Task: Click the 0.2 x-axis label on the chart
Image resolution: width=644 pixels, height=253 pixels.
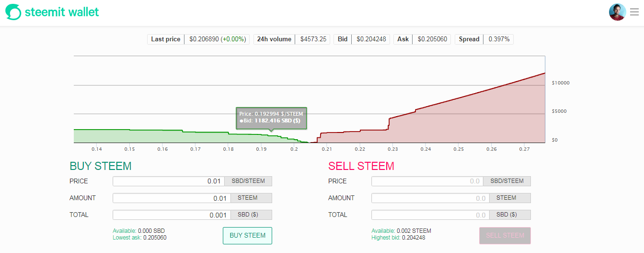Action: click(x=294, y=149)
